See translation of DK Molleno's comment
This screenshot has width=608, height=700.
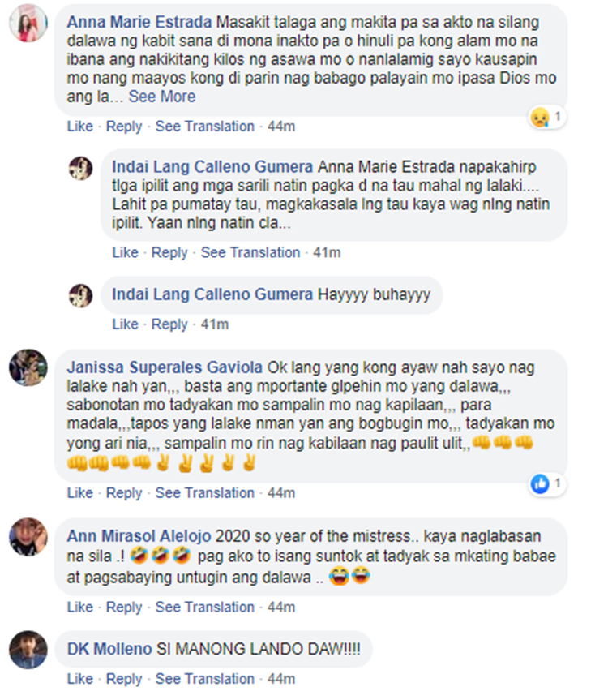pyautogui.click(x=205, y=679)
